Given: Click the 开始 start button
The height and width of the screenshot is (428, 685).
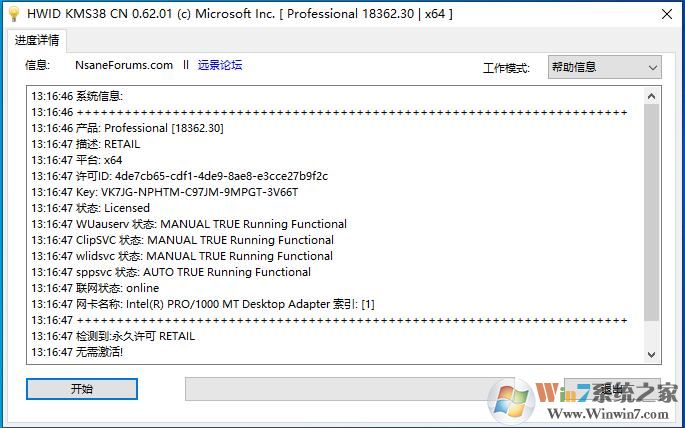Looking at the screenshot, I should (82, 389).
